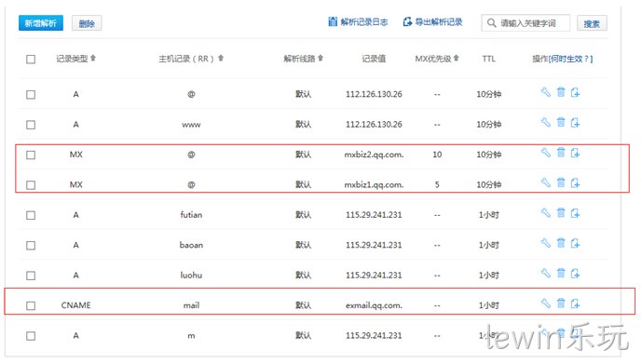Tick the CNAME mail record checkbox
Viewport: 642px width, 364px height.
point(31,305)
